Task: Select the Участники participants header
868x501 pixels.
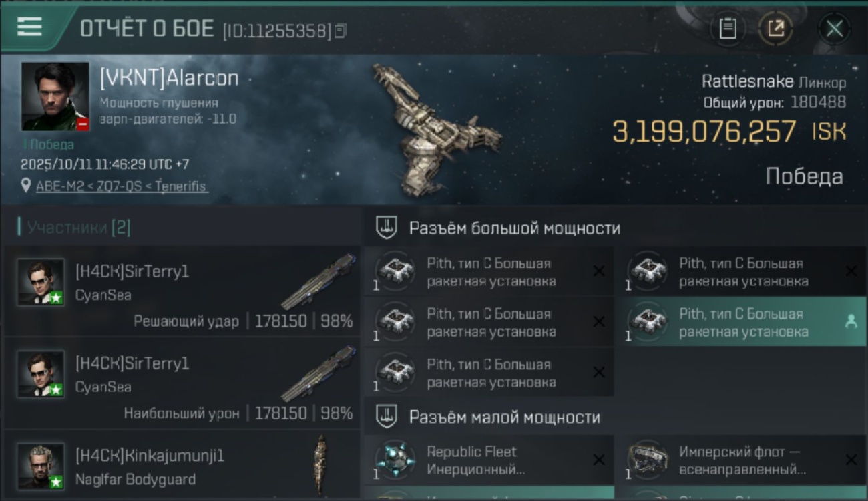Action: pos(73,228)
